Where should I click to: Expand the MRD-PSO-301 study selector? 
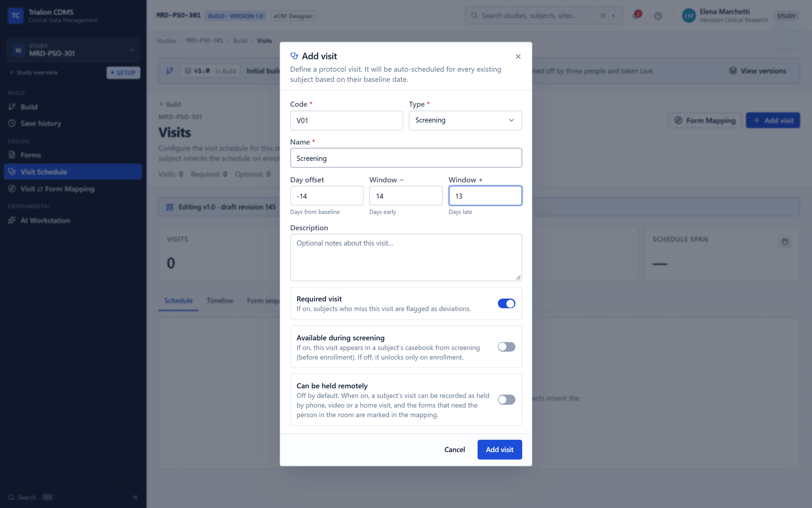point(74,50)
